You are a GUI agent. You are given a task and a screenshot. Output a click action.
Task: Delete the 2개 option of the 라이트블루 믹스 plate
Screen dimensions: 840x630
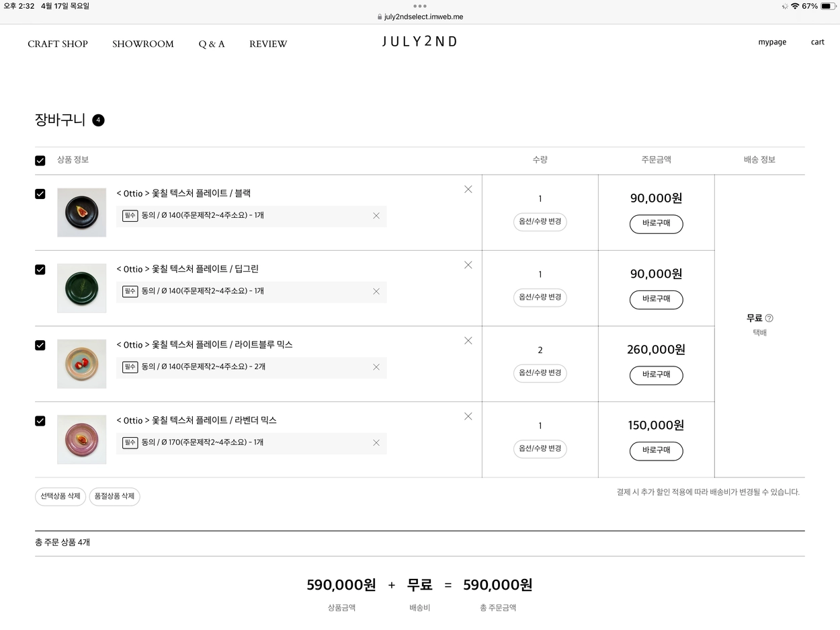(x=376, y=367)
